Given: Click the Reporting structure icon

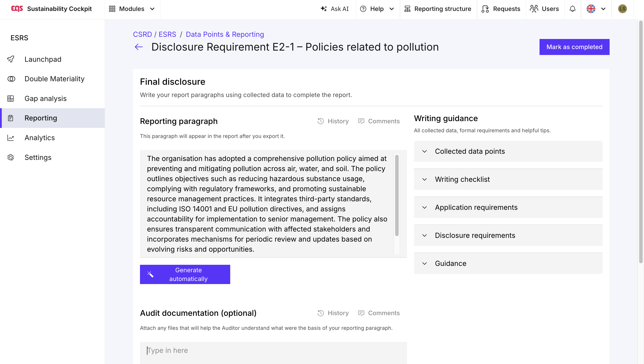Looking at the screenshot, I should (407, 9).
